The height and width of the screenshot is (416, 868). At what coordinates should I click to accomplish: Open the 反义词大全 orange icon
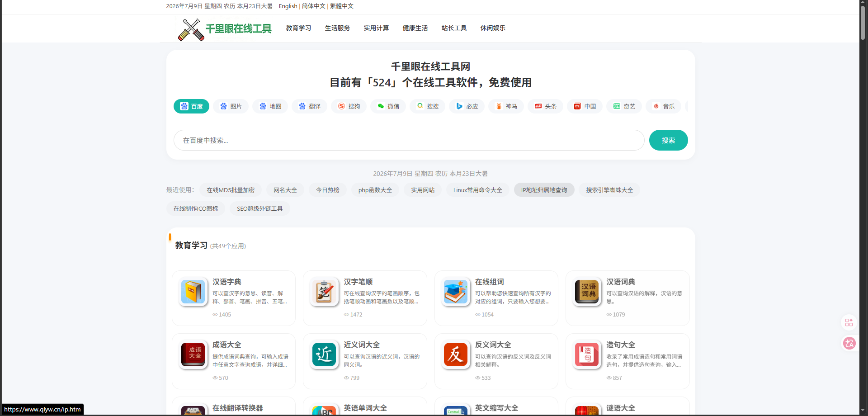[456, 355]
